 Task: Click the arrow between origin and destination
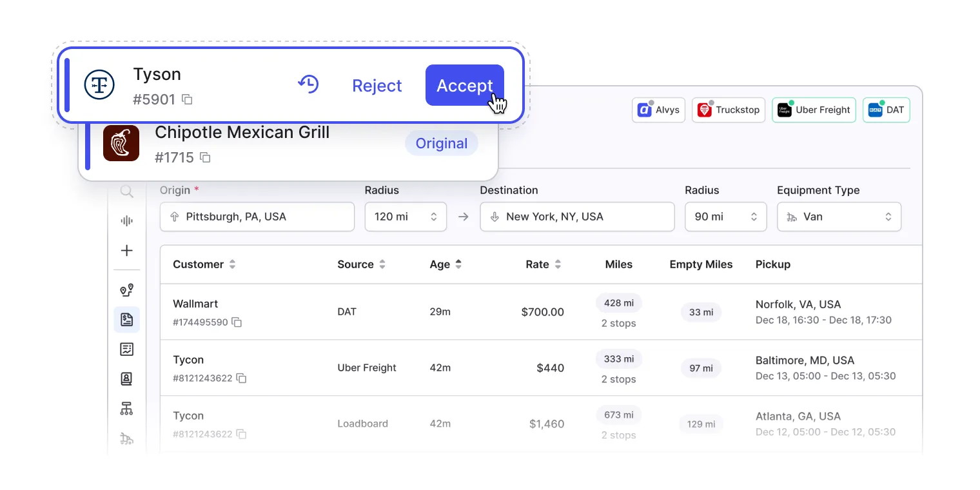(463, 217)
